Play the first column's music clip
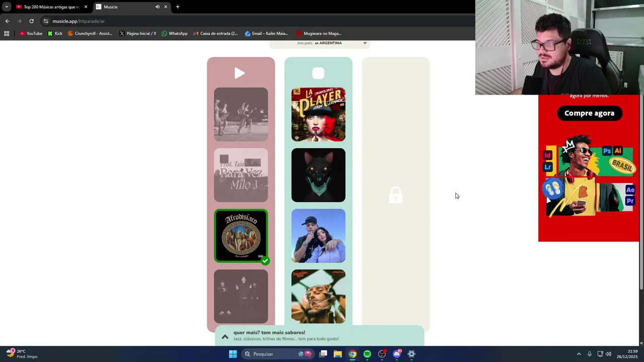 [x=239, y=73]
